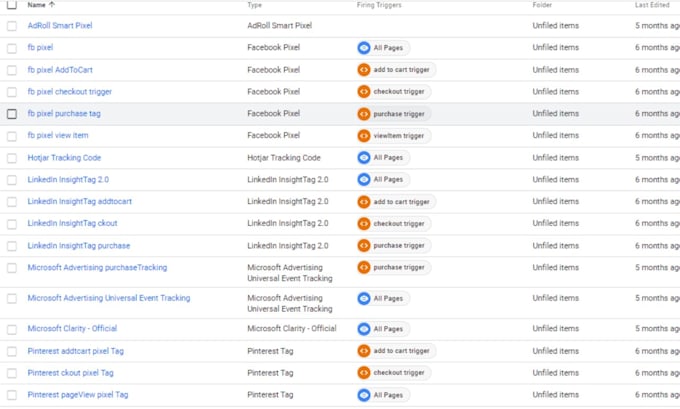The height and width of the screenshot is (409, 680).
Task: Click the Type column header
Action: (x=255, y=5)
